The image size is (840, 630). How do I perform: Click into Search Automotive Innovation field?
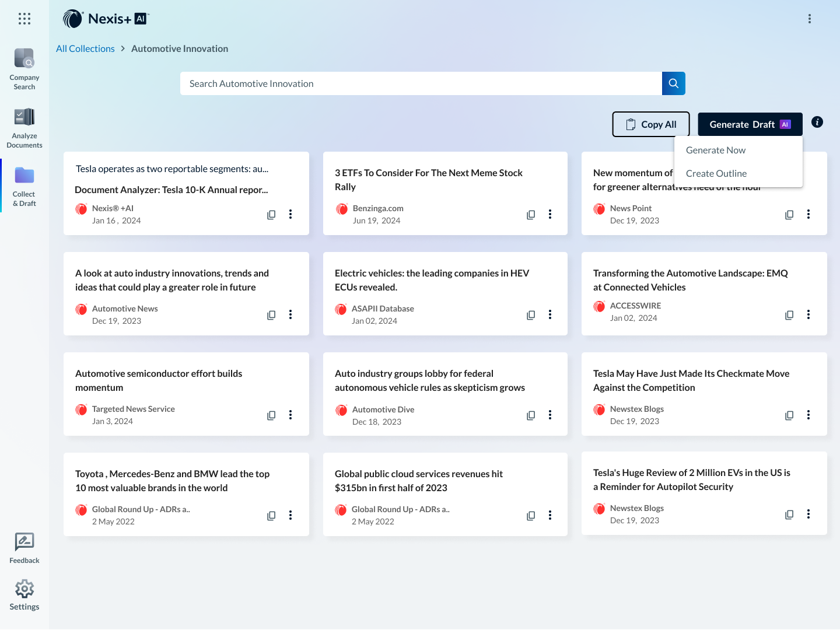pos(421,83)
